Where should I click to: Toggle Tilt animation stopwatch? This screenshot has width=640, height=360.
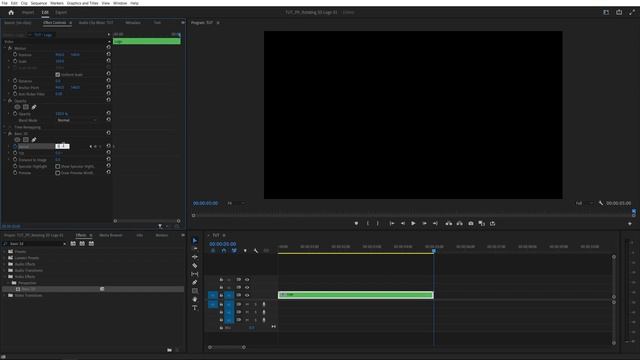tap(15, 153)
